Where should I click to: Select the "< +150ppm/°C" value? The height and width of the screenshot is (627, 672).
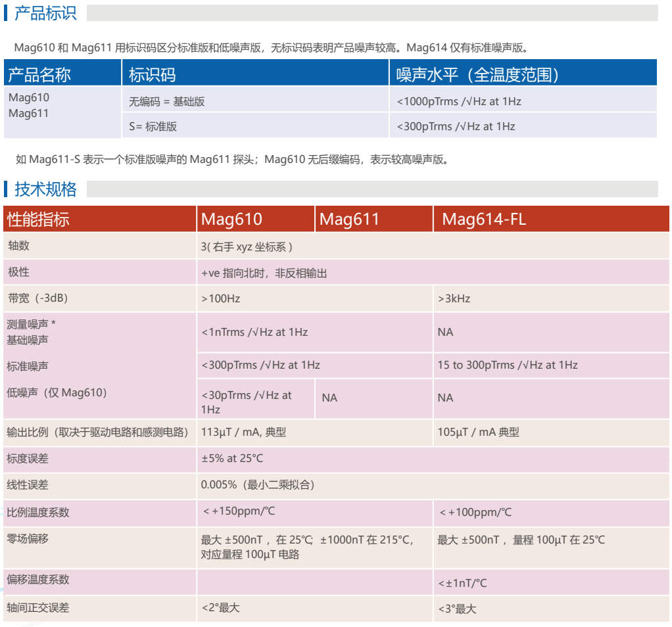(x=239, y=511)
